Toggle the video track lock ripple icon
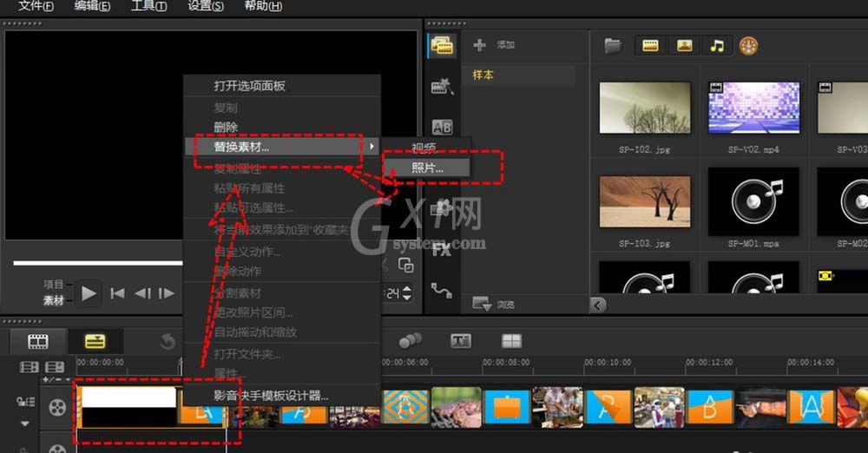This screenshot has width=868, height=453. (25, 402)
